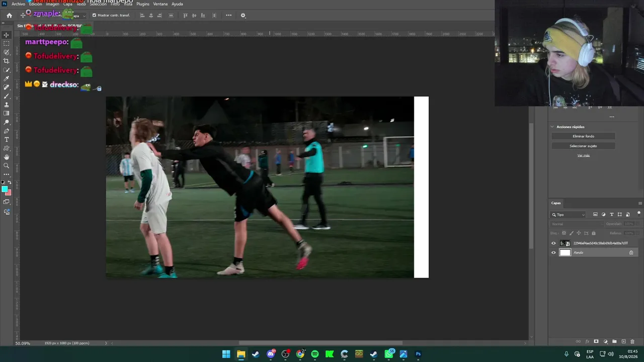
Task: Select the Rectangular Marquee tool
Action: (x=7, y=44)
